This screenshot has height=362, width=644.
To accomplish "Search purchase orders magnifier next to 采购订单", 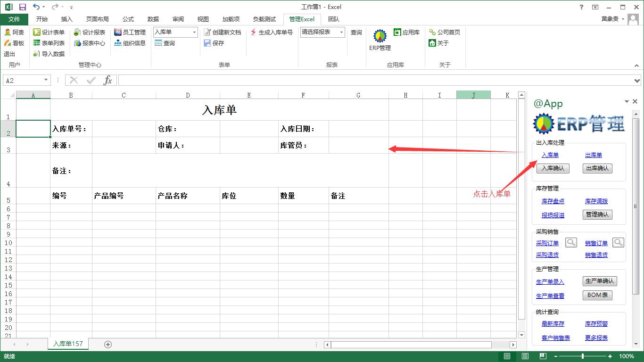I will 571,243.
